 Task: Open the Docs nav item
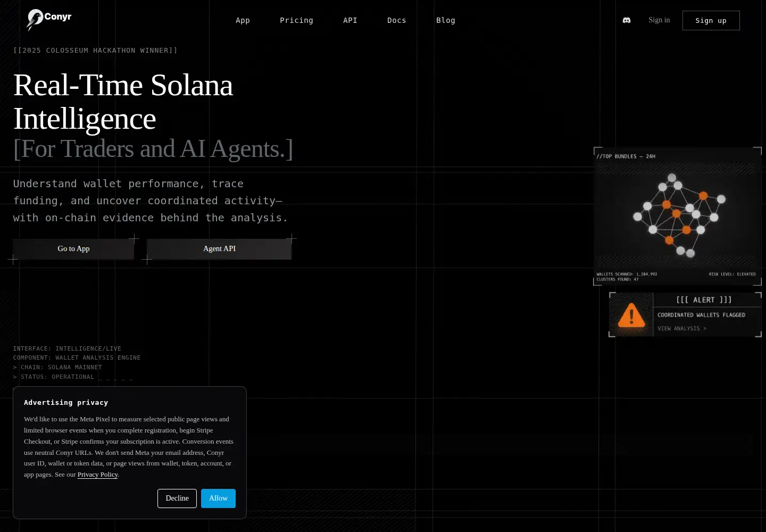pyautogui.click(x=396, y=20)
